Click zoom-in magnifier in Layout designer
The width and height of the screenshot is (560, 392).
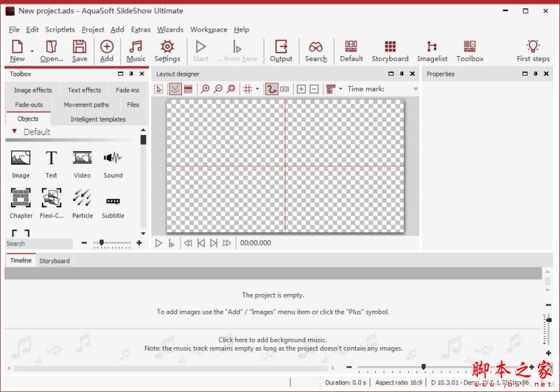(205, 89)
